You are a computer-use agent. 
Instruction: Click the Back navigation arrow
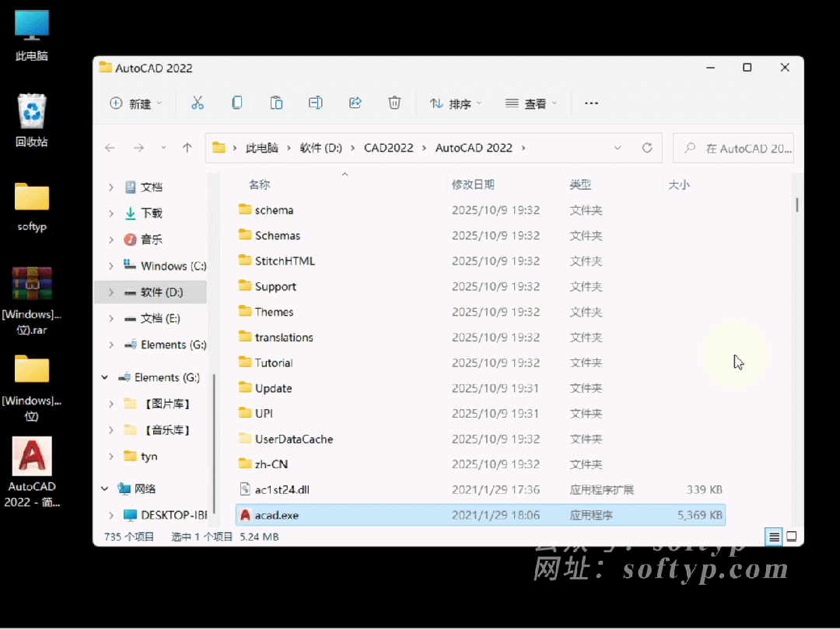110,148
